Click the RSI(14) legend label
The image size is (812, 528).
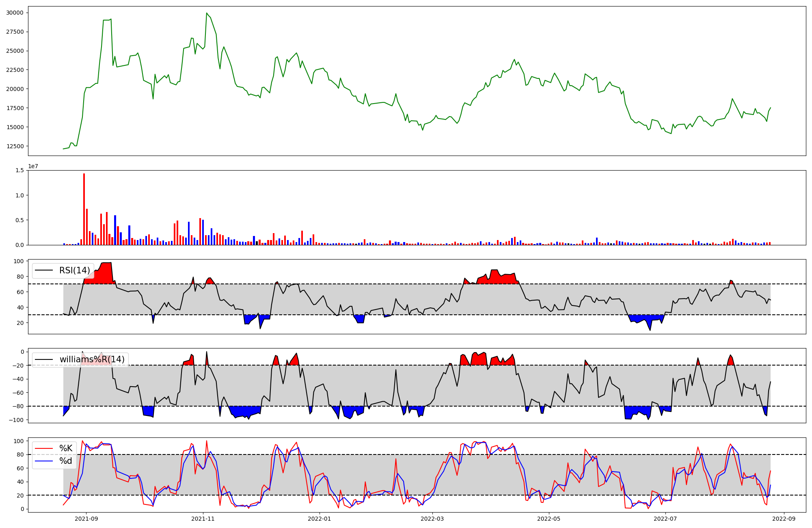74,270
